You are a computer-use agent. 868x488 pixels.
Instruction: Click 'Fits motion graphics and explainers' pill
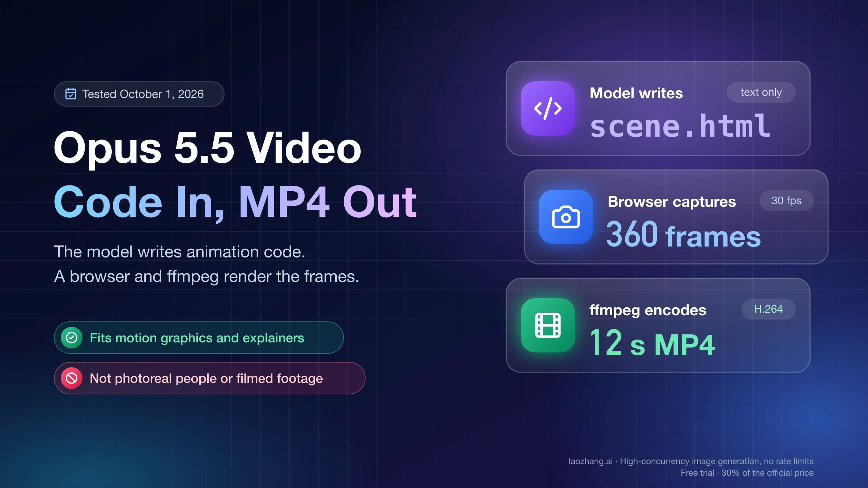199,338
